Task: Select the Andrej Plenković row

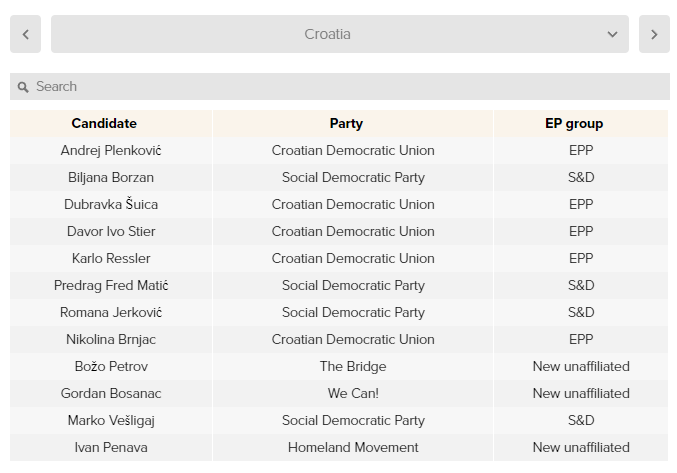Action: (x=111, y=151)
